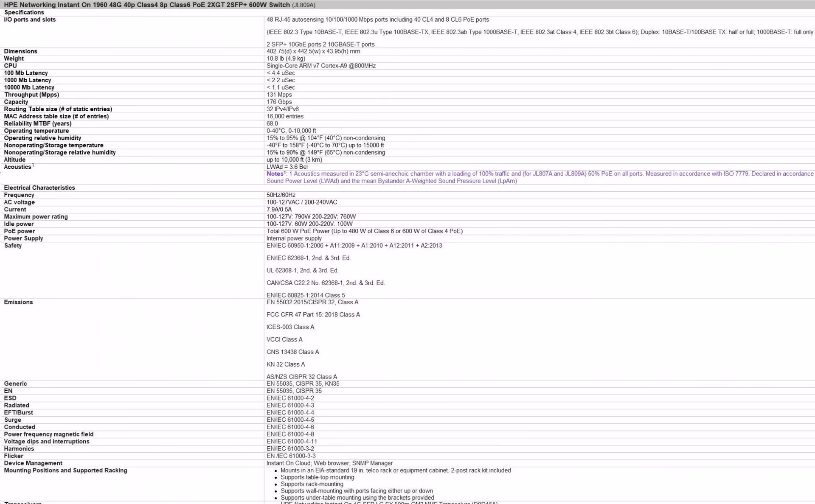Click the 'LWAd = 3.6 Bel' acoustics value
The image size is (815, 504).
coord(287,167)
